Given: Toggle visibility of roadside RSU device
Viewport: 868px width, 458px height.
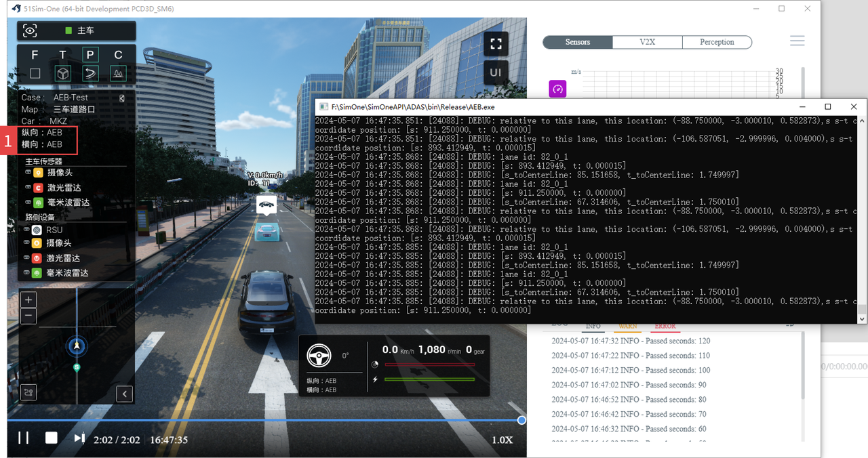Looking at the screenshot, I should pos(28,230).
